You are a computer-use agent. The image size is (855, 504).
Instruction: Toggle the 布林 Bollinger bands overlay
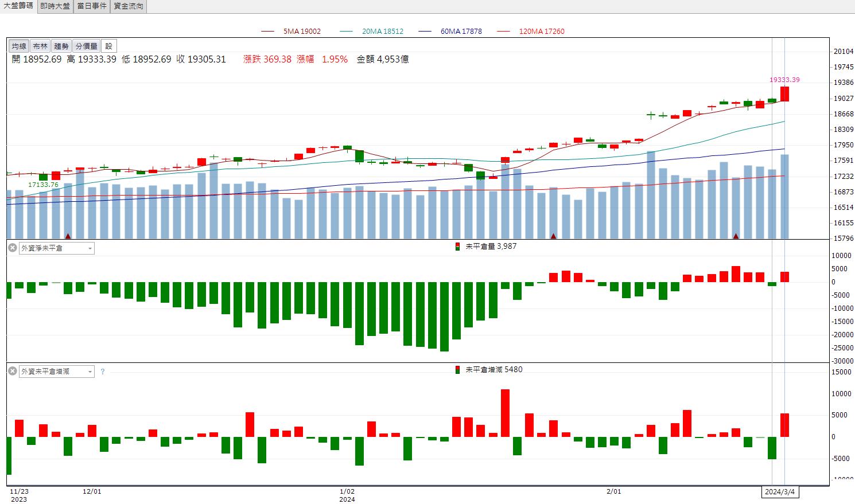[x=40, y=46]
